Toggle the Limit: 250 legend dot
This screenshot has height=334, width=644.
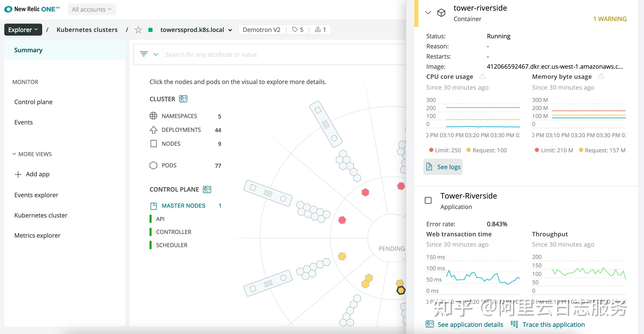pos(431,150)
